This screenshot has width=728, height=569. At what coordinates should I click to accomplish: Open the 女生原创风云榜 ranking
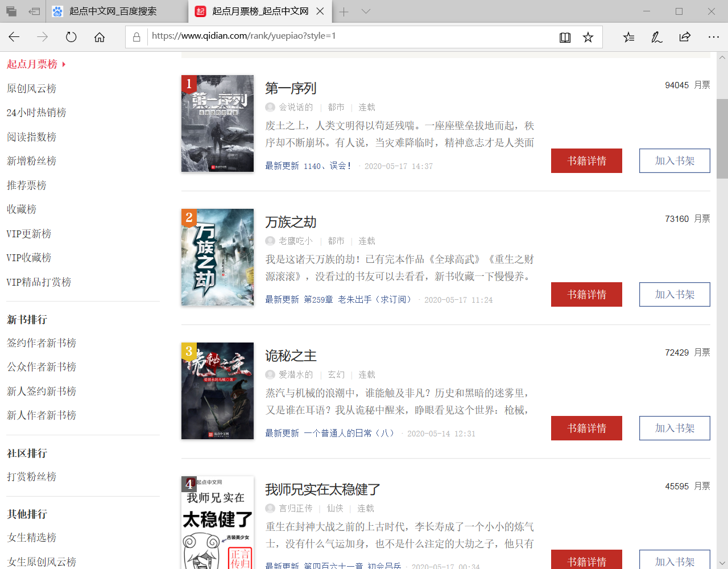42,562
